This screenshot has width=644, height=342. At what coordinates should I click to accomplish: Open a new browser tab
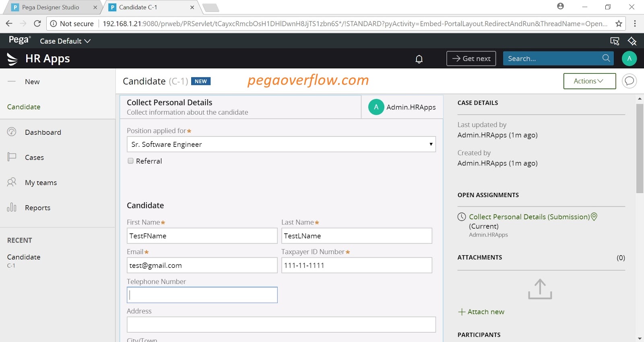[211, 8]
